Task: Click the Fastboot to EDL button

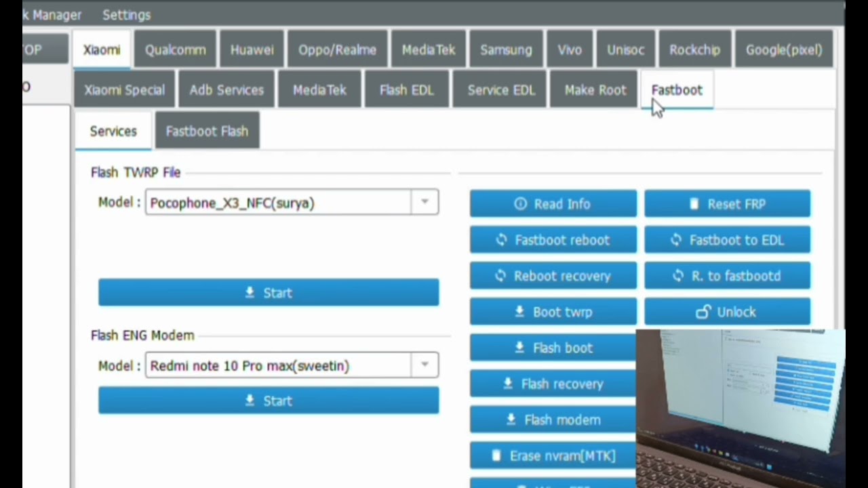Action: pyautogui.click(x=727, y=240)
